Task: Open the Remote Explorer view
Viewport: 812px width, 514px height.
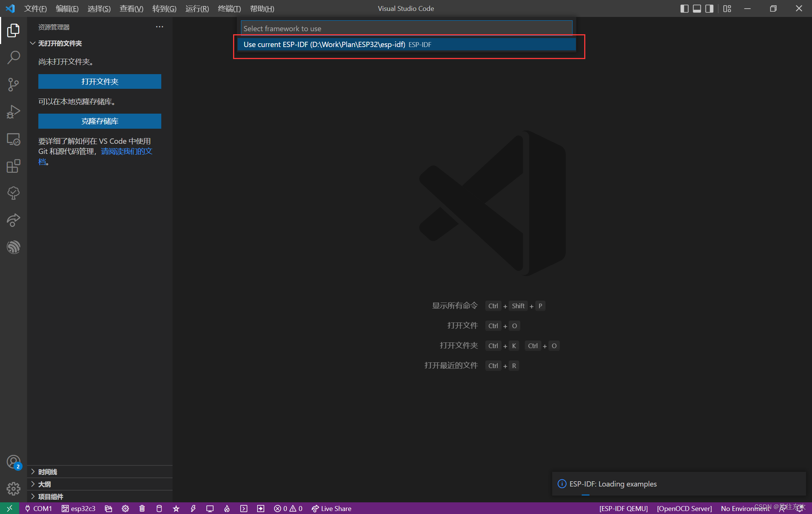Action: click(14, 139)
